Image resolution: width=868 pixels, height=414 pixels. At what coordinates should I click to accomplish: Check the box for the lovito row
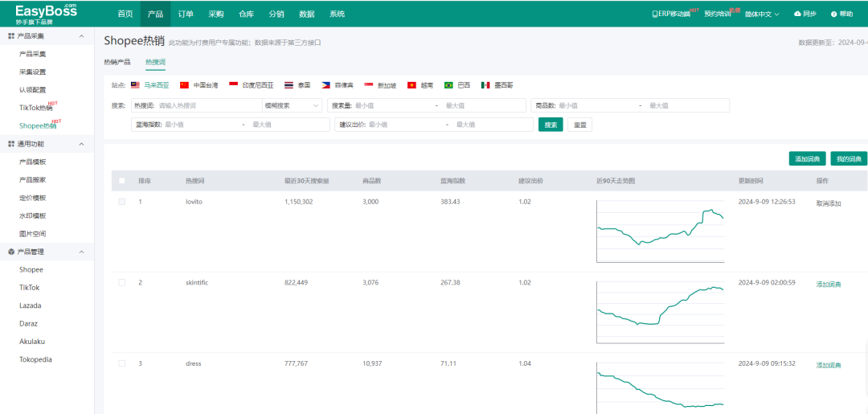(x=122, y=202)
